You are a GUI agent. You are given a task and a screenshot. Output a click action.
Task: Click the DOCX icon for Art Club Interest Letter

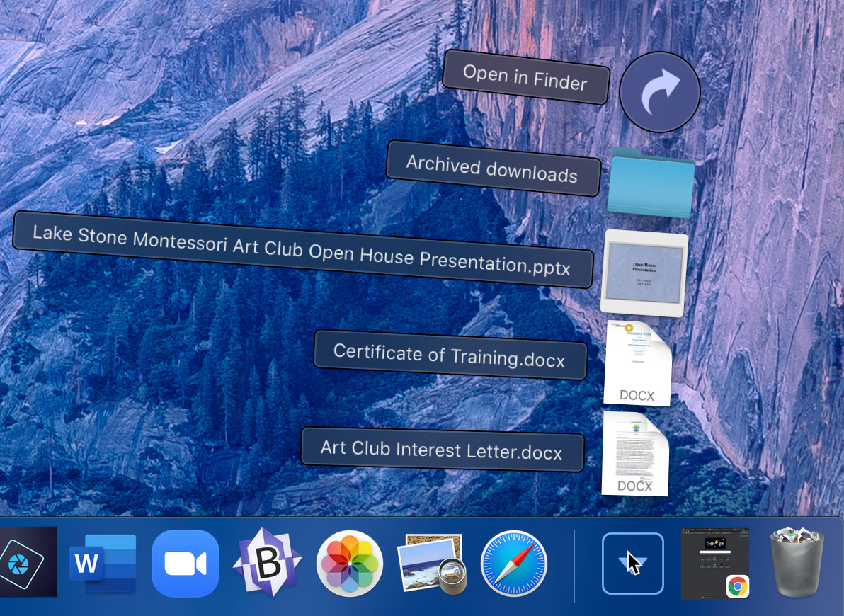click(635, 453)
